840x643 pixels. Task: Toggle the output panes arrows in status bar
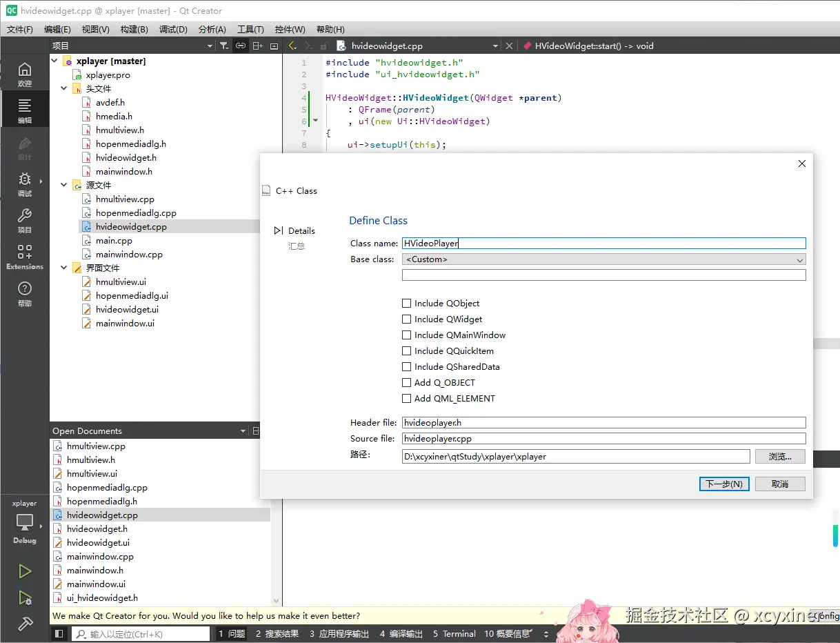coord(546,634)
